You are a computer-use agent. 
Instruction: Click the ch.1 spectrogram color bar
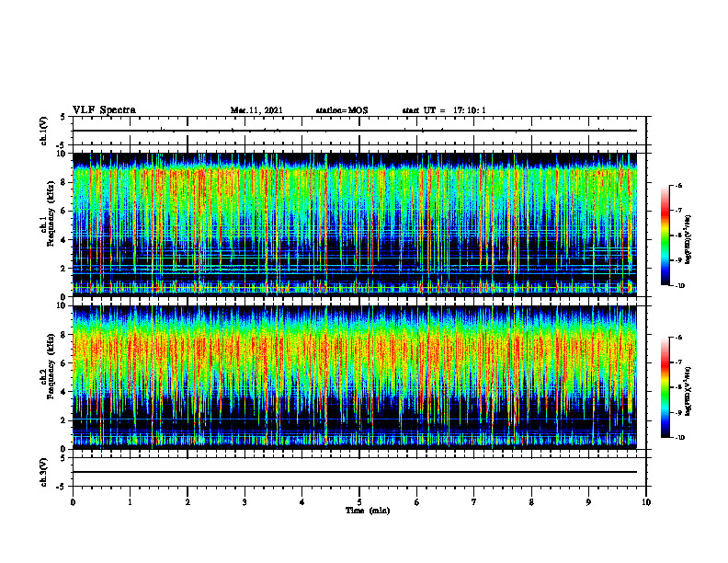[665, 236]
